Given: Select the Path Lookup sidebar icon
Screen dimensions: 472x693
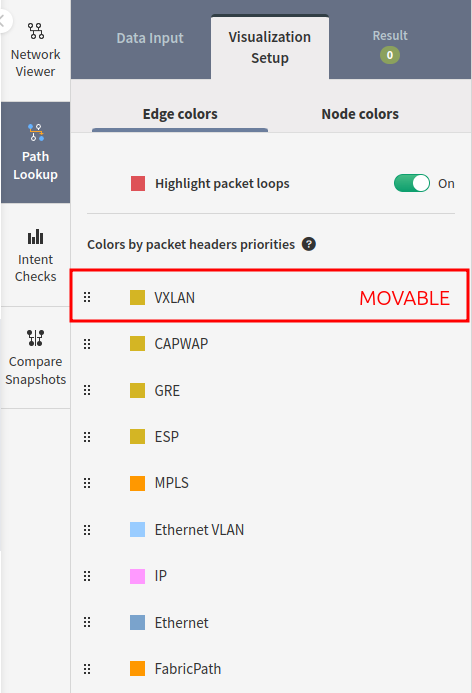Looking at the screenshot, I should [x=36, y=132].
